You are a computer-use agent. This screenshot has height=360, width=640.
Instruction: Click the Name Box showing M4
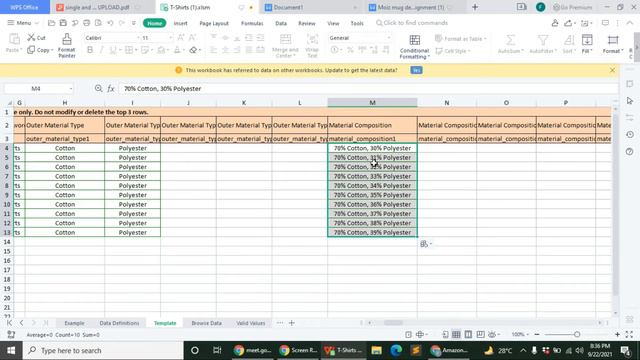(x=39, y=89)
